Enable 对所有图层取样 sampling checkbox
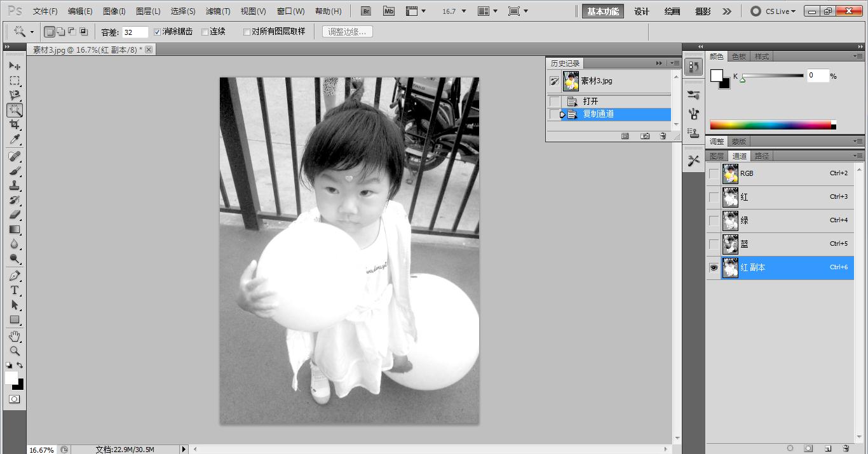The height and width of the screenshot is (454, 868). point(246,30)
